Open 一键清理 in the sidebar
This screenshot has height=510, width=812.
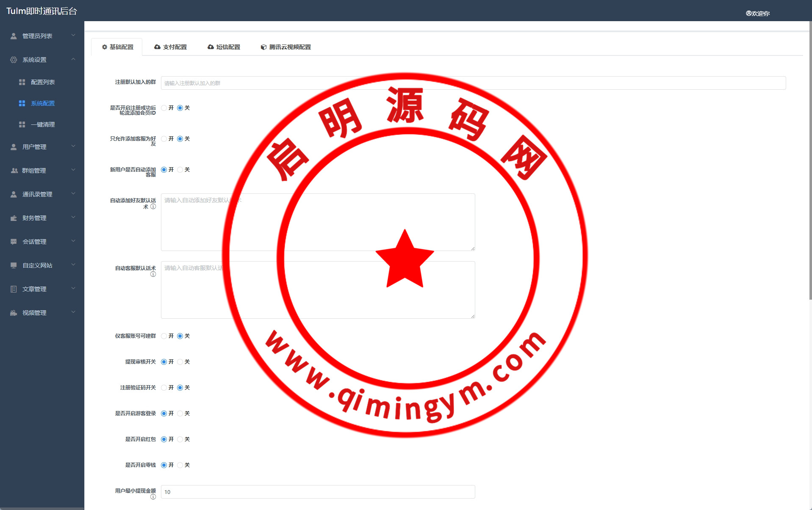[43, 124]
